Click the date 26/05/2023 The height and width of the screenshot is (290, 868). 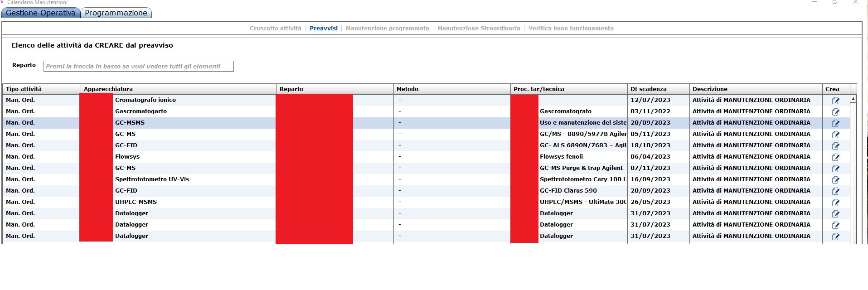pyautogui.click(x=650, y=202)
